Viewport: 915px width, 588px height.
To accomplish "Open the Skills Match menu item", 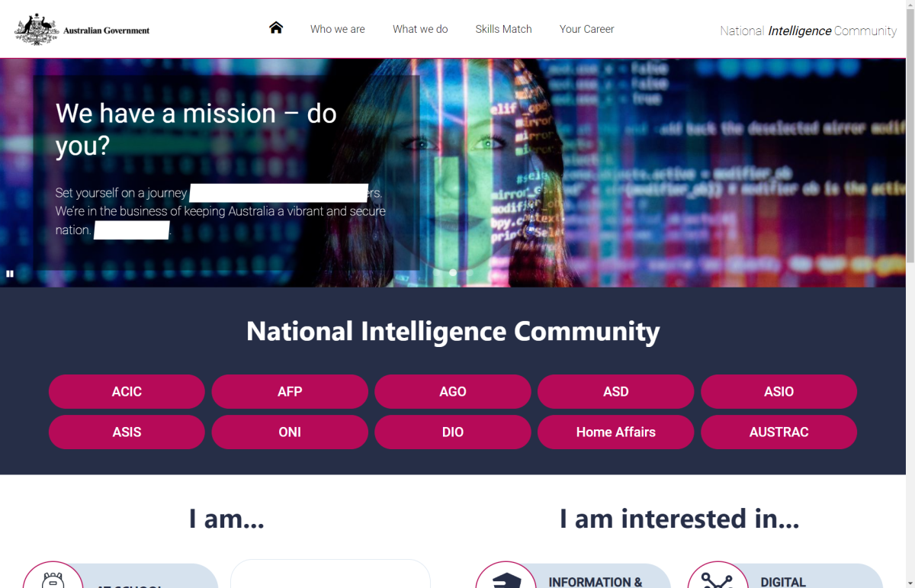I will tap(504, 29).
